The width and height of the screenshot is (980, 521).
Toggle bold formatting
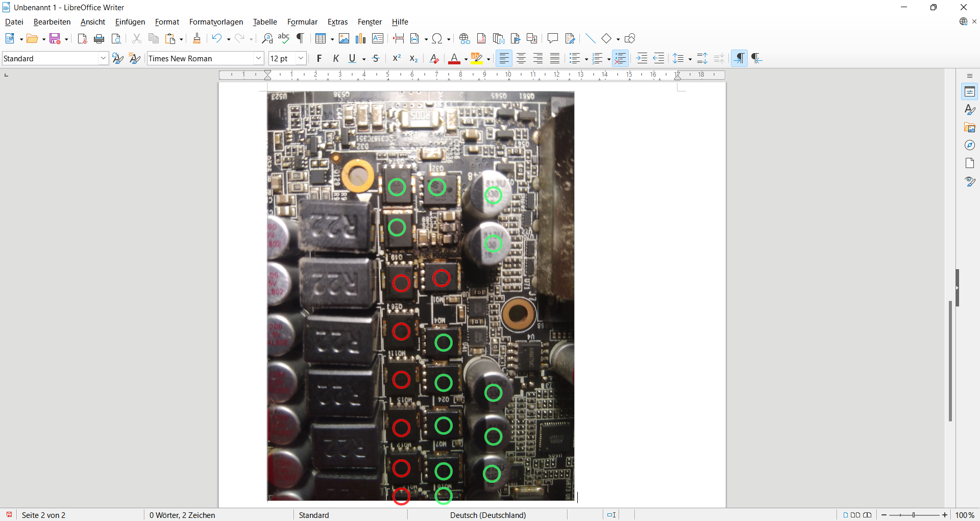[320, 58]
